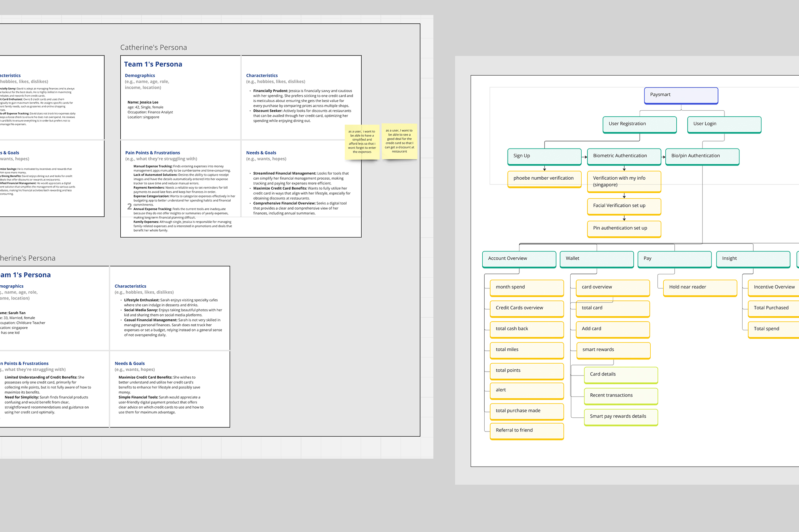Viewport: 799px width, 532px height.
Task: Click the Team 1's Persona heading
Action: [x=153, y=64]
